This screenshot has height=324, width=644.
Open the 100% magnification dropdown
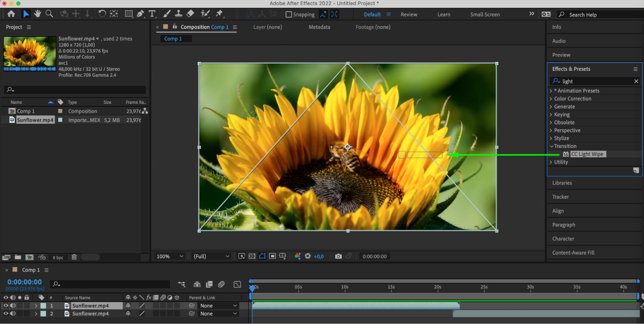click(170, 256)
